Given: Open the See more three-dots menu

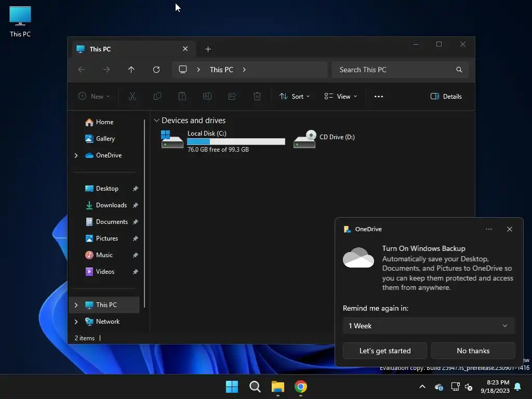Looking at the screenshot, I should 379,96.
